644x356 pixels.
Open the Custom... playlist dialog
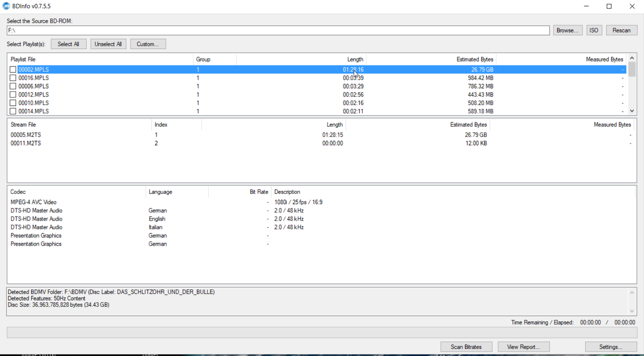(x=148, y=44)
